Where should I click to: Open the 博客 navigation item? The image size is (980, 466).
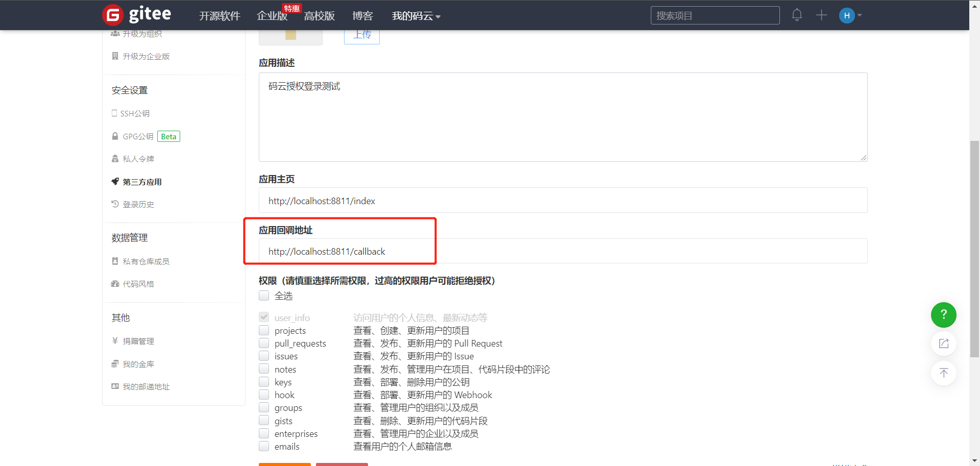(x=362, y=16)
